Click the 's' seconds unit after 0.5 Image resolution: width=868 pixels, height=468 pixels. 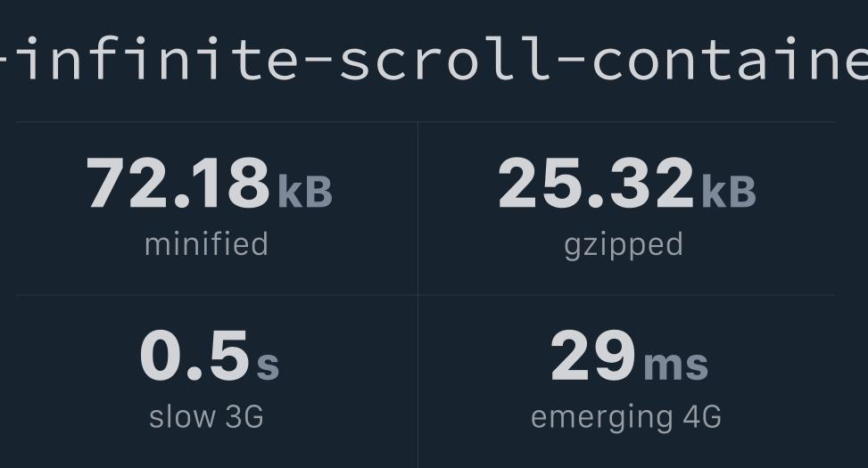click(x=268, y=365)
